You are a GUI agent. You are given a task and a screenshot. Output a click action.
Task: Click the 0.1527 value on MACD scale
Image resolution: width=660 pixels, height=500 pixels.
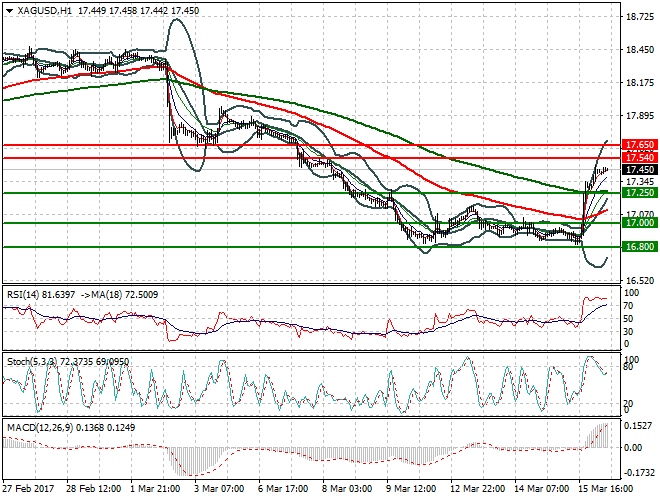tap(637, 426)
